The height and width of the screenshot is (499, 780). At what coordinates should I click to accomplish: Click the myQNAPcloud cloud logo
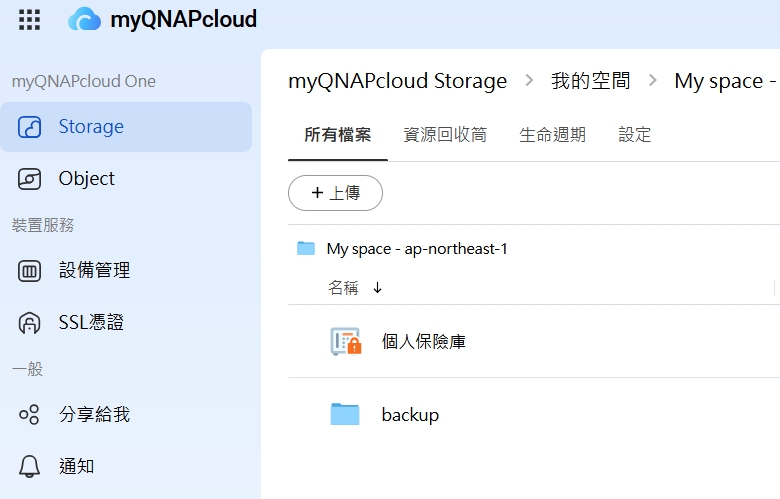pyautogui.click(x=84, y=19)
